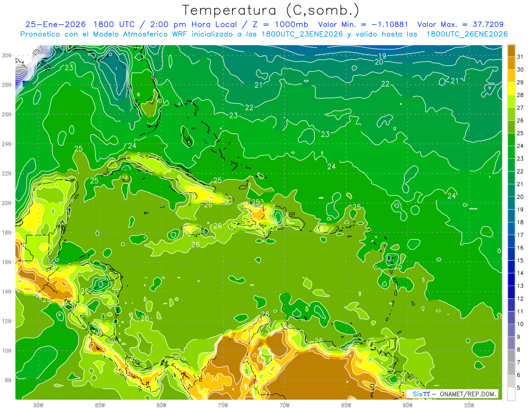The image size is (532, 411).
Task: Click the 22N latitude label
Action: 7,173
